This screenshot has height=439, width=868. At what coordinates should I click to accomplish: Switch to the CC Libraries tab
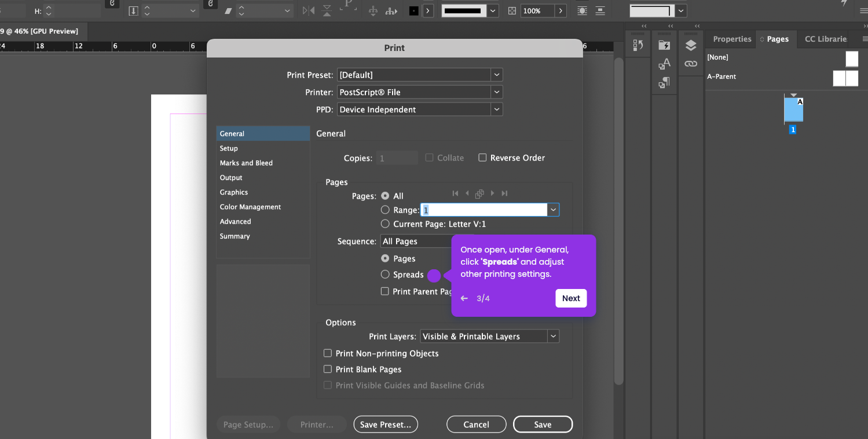coord(826,39)
